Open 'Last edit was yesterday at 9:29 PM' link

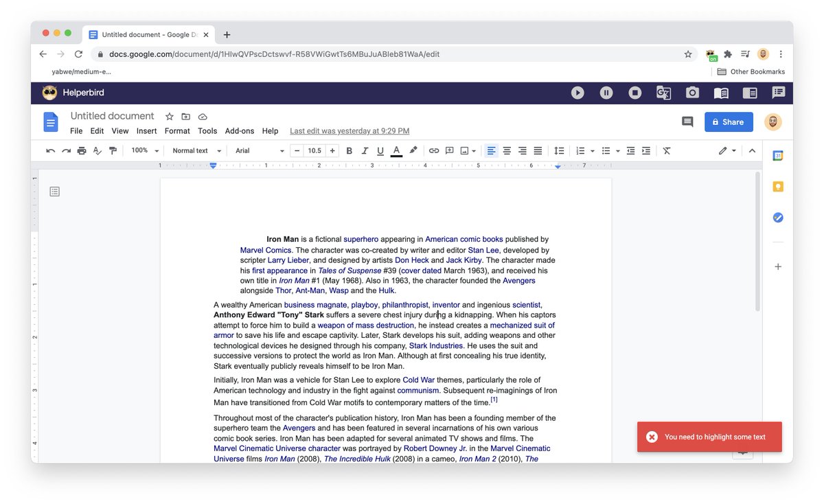pyautogui.click(x=350, y=131)
